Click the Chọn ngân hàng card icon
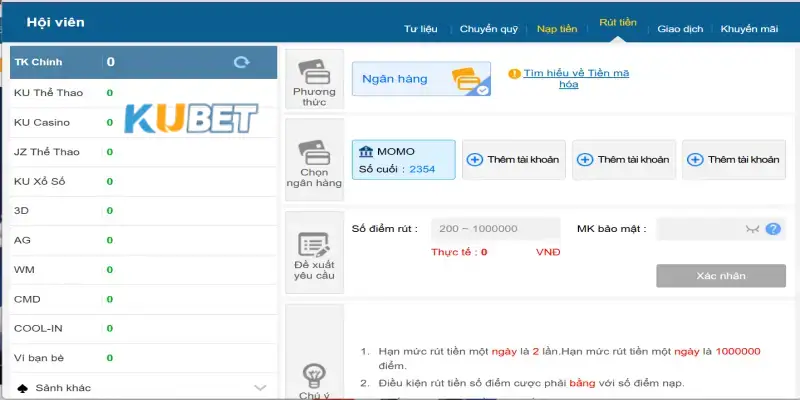 pyautogui.click(x=314, y=152)
